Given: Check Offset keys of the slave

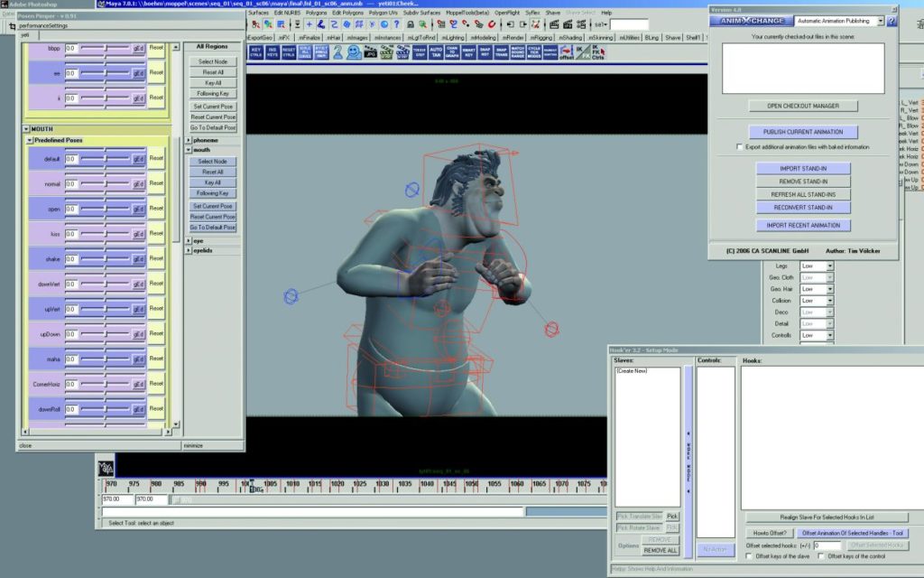Looking at the screenshot, I should (749, 556).
